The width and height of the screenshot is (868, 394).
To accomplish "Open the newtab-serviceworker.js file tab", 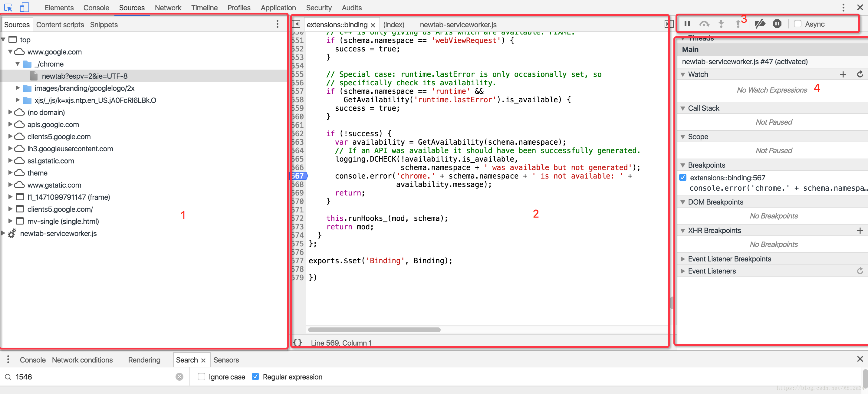I will [458, 25].
